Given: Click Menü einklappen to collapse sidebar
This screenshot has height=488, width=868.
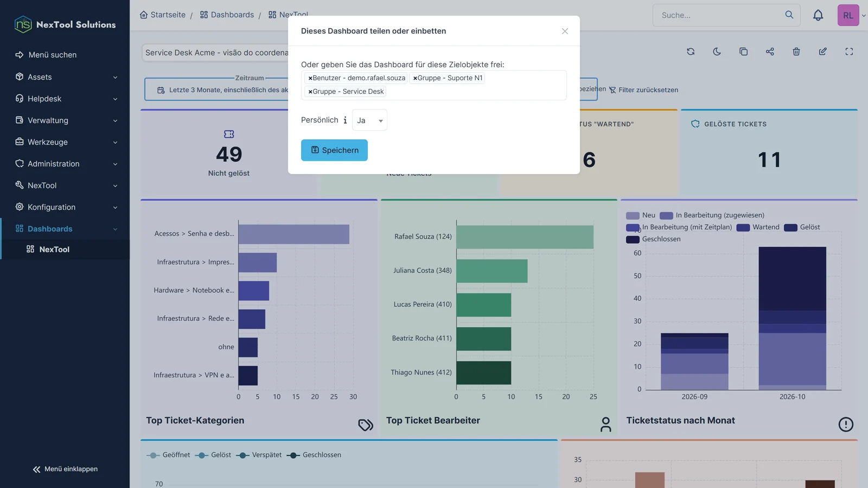Looking at the screenshot, I should click(65, 469).
